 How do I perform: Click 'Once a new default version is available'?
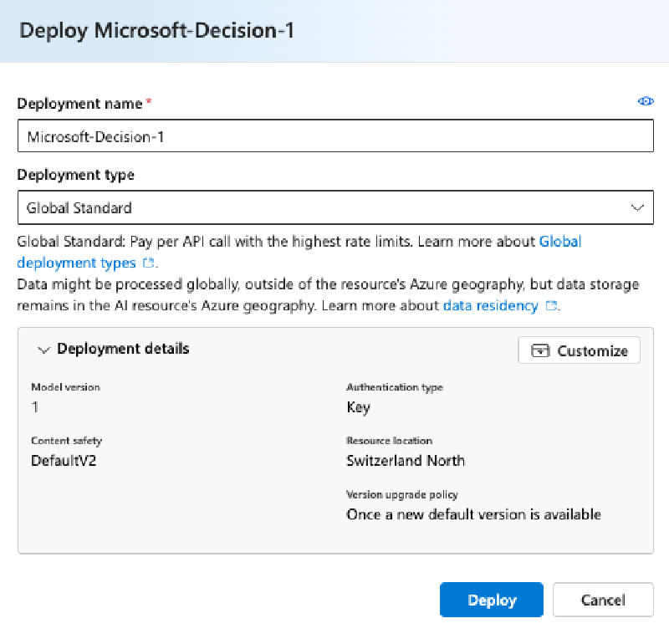(x=473, y=514)
